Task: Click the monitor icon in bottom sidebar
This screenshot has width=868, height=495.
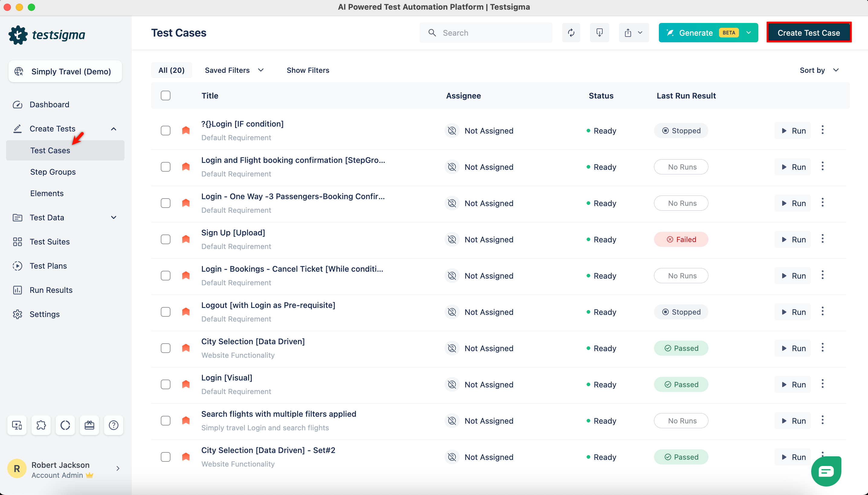Action: (x=17, y=425)
